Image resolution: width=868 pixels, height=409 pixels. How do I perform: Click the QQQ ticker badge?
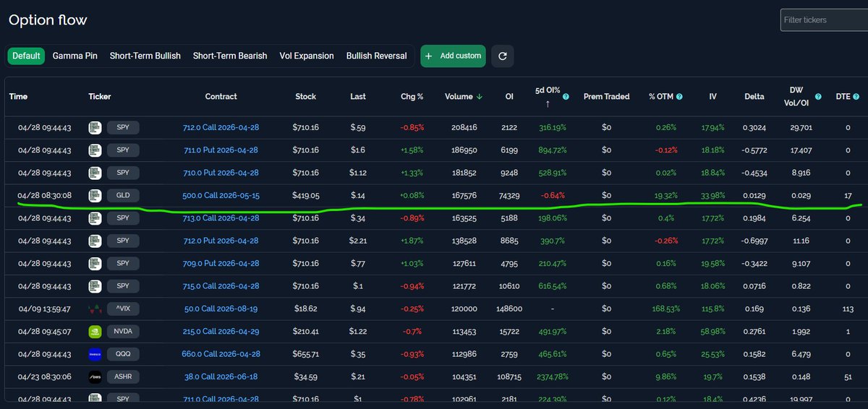(123, 354)
